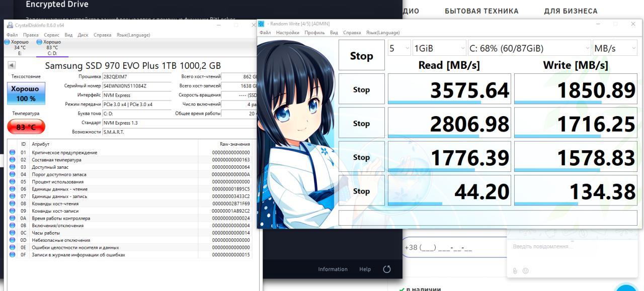Click the previous disk arrow button
Screen dimensions: 644x291
12,65
